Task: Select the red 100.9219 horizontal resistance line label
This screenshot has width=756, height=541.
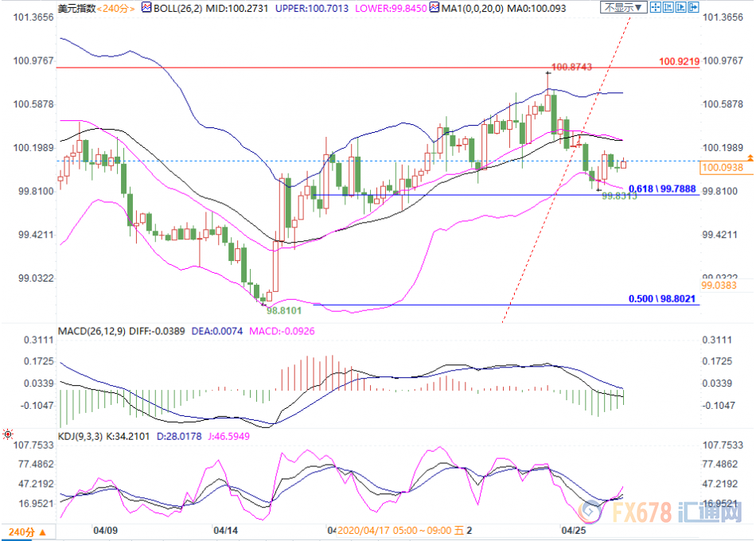Action: pos(679,61)
